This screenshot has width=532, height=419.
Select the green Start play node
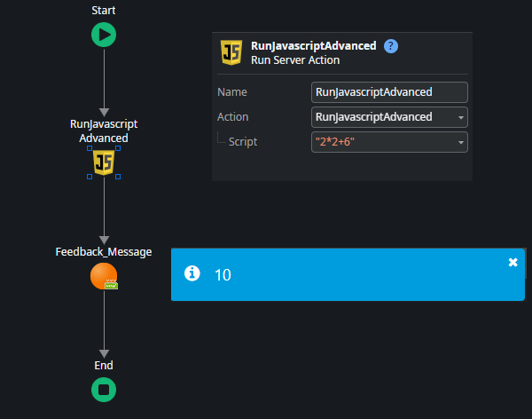(x=104, y=35)
